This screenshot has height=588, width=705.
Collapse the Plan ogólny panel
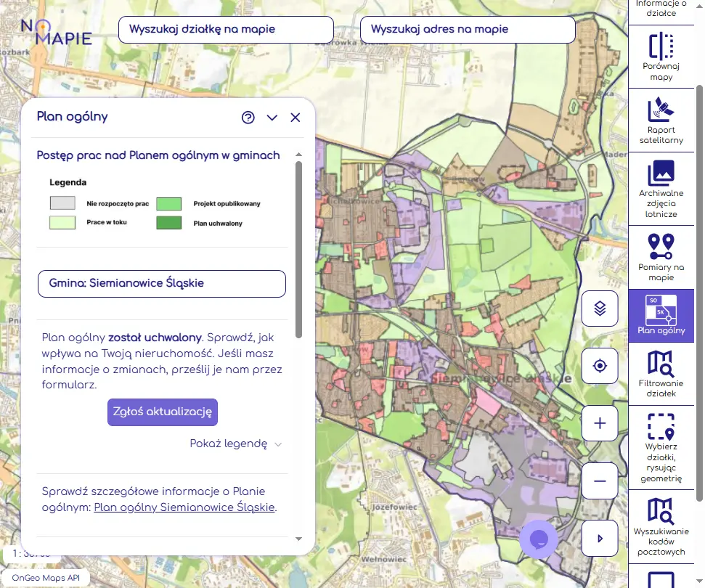click(x=272, y=117)
